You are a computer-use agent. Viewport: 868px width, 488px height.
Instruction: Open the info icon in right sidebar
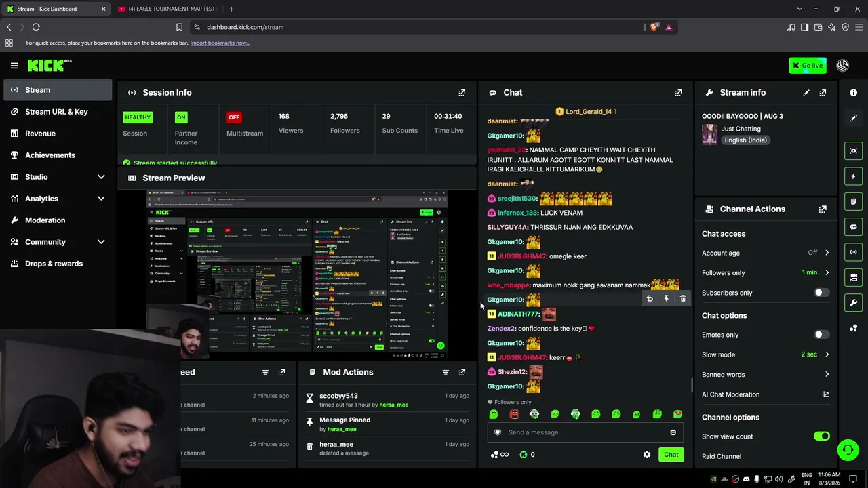point(853,92)
